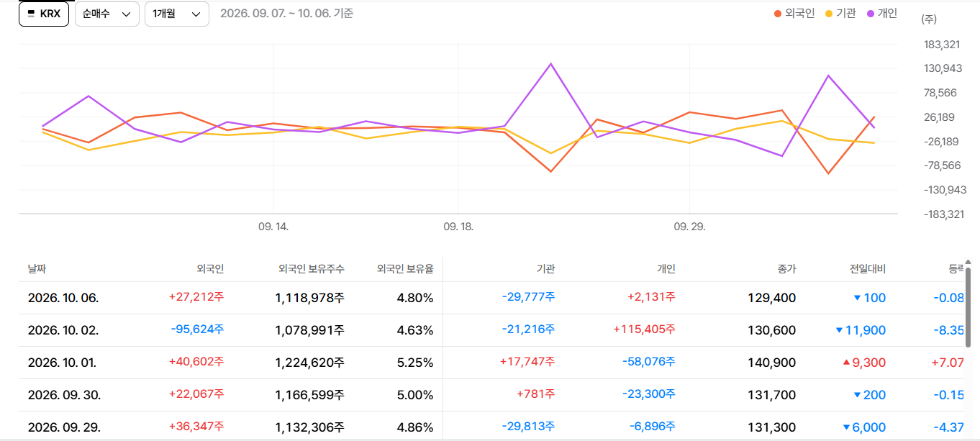Click the KRX flag icon

coord(31,13)
